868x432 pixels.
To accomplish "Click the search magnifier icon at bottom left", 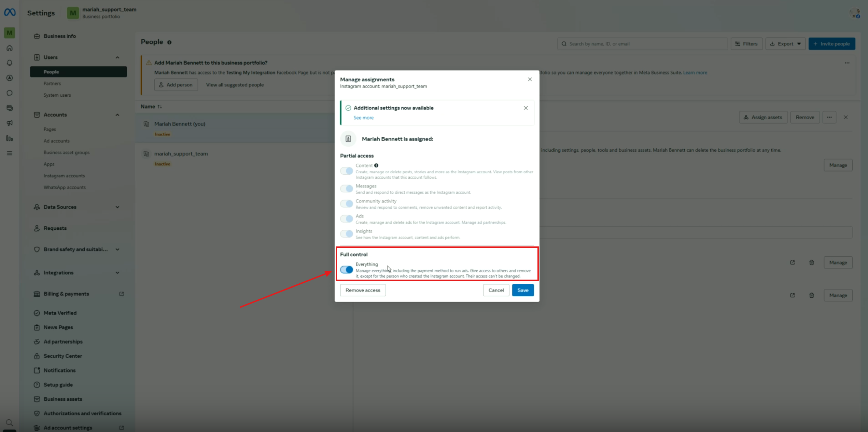I will 10,423.
